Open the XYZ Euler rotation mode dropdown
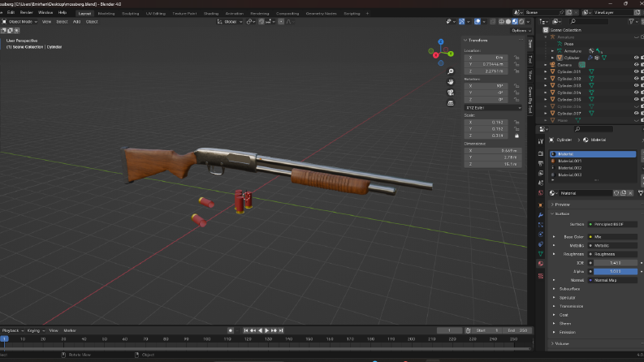Screen dimensions: 644x362 click(x=493, y=107)
